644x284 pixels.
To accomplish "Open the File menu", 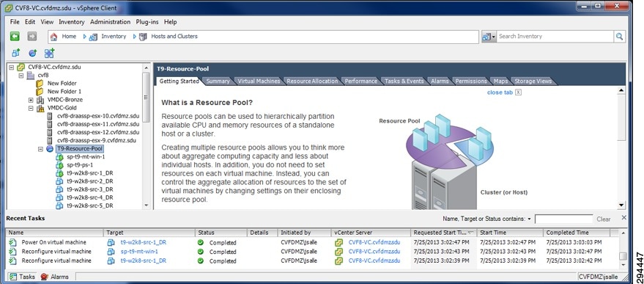I will pos(15,22).
